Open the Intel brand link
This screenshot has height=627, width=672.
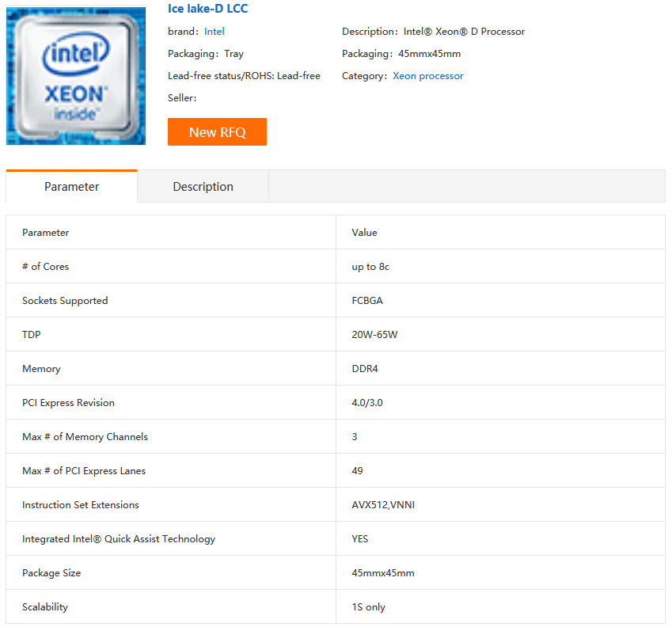(x=215, y=32)
